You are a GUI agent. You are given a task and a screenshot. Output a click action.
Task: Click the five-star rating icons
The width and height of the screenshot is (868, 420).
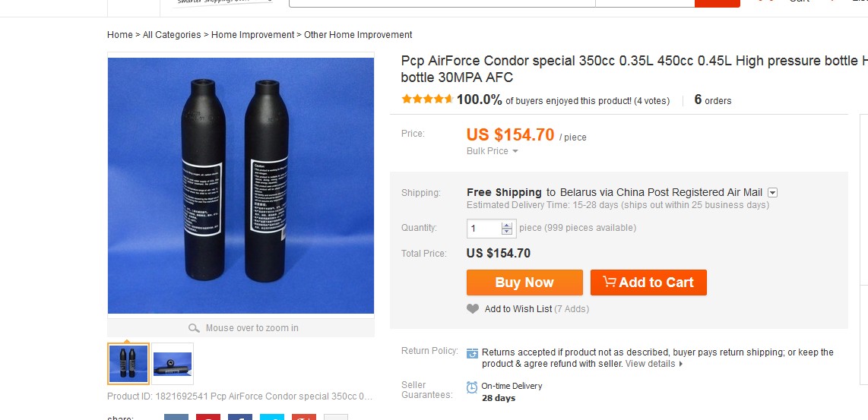(427, 99)
